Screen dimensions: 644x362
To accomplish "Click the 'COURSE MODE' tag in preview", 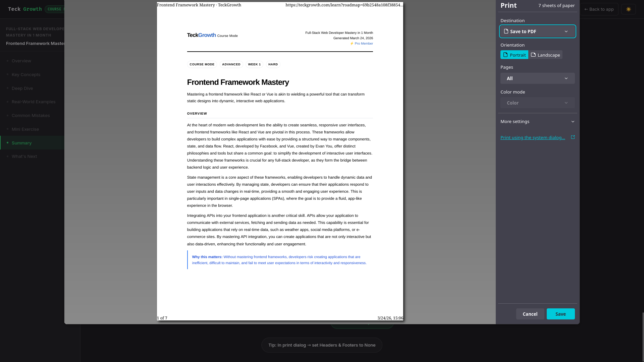I will [202, 64].
